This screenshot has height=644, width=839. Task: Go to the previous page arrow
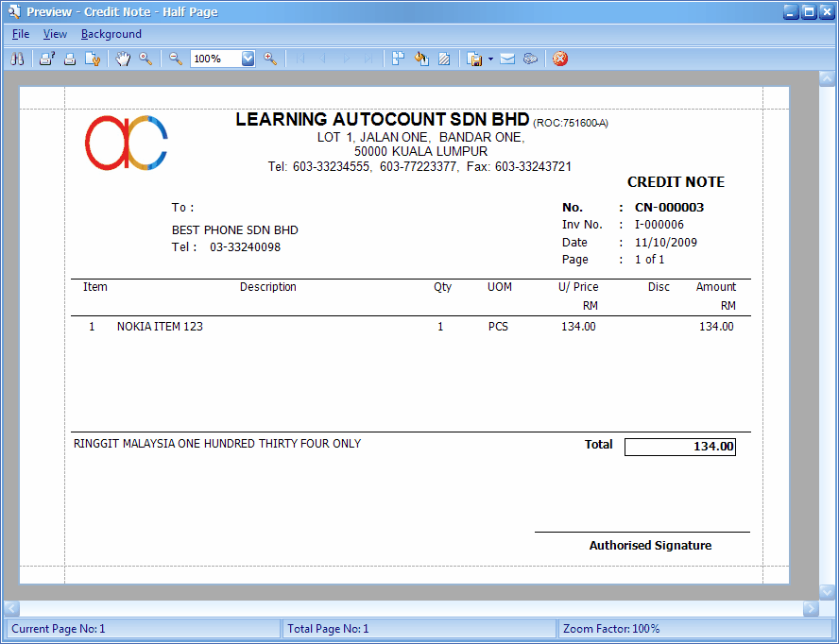(x=322, y=59)
